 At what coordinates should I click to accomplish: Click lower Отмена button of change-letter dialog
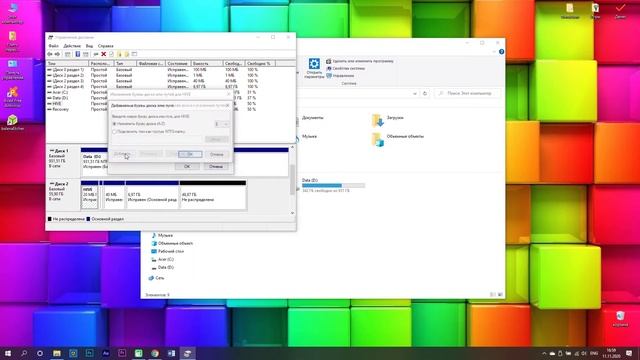coord(216,167)
